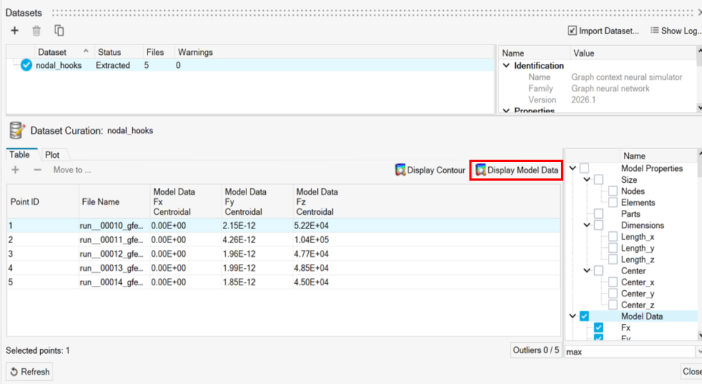
Task: Click nodal_hooks blue status check icon
Action: (x=26, y=65)
